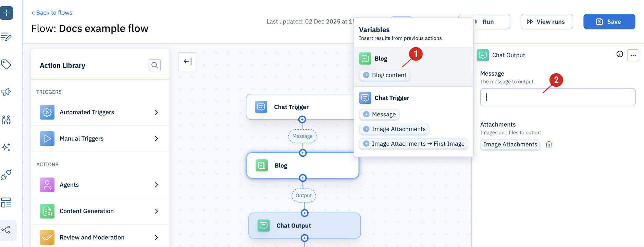Select the content writing sidebar icon
This screenshot has height=247, width=644.
point(6,37)
